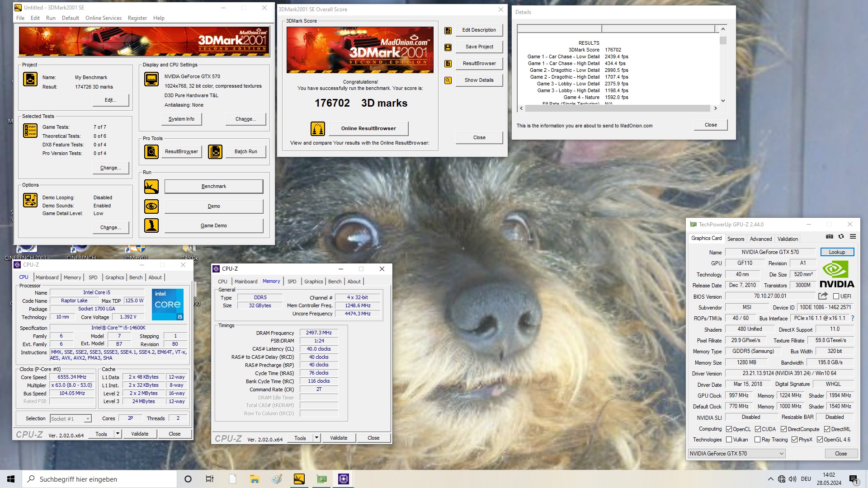Click the Edit Description icon in Overall Score

coord(448,31)
